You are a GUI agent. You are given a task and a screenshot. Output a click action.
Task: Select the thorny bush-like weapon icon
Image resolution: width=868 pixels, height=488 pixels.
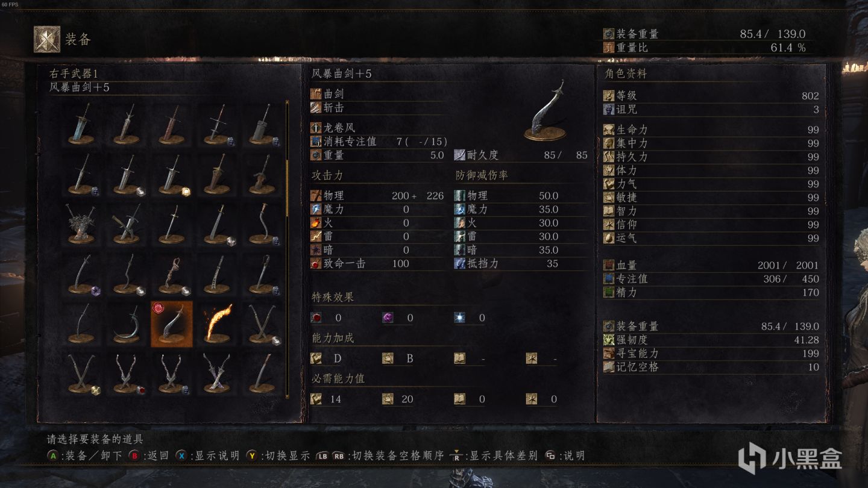click(81, 224)
